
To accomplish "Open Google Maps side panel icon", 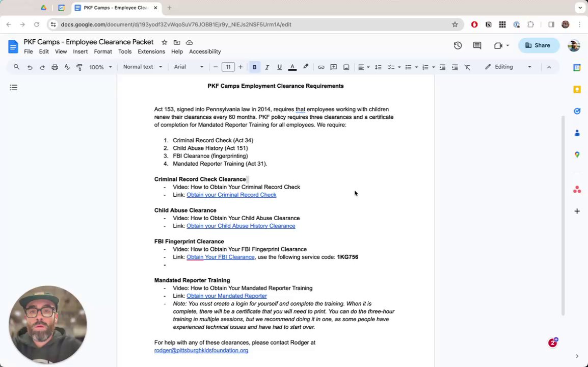I will 577,154.
